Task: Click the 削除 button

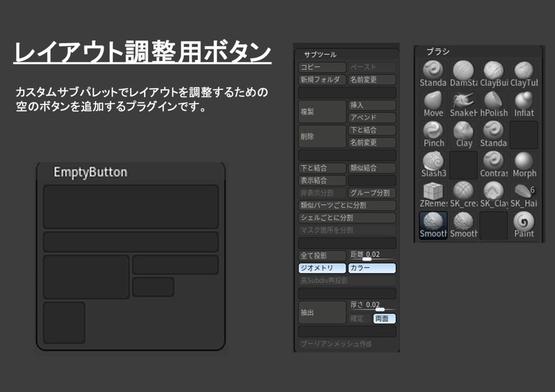Action: click(322, 136)
